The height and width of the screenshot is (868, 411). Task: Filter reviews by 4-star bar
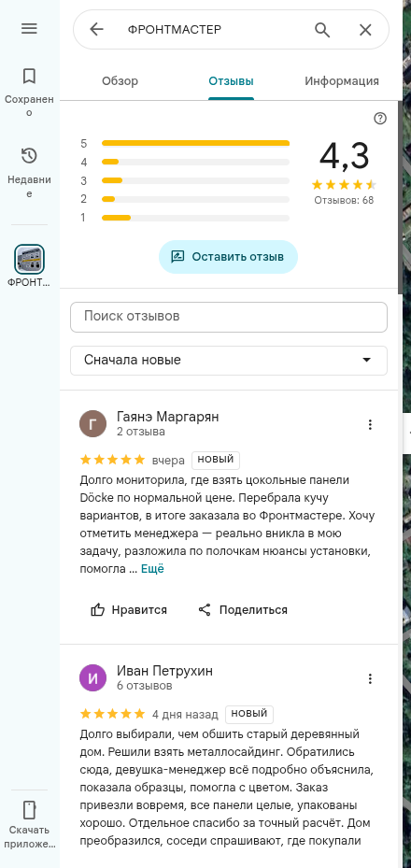[x=185, y=163]
